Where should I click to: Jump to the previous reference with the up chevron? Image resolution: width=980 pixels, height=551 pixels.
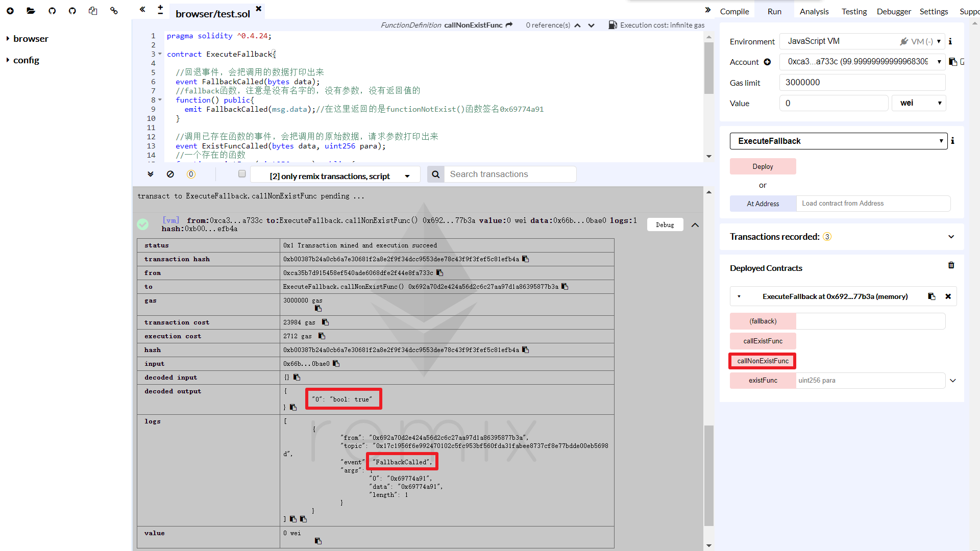tap(577, 26)
